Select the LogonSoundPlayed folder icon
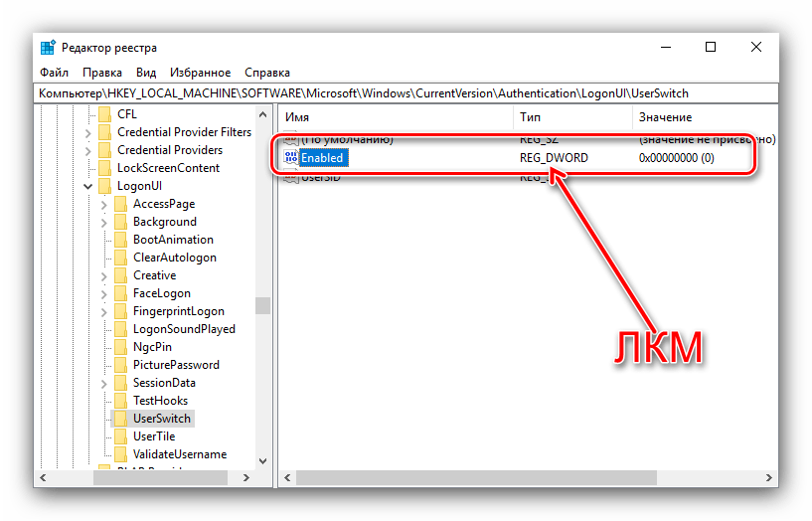This screenshot has height=521, width=812. coord(120,329)
